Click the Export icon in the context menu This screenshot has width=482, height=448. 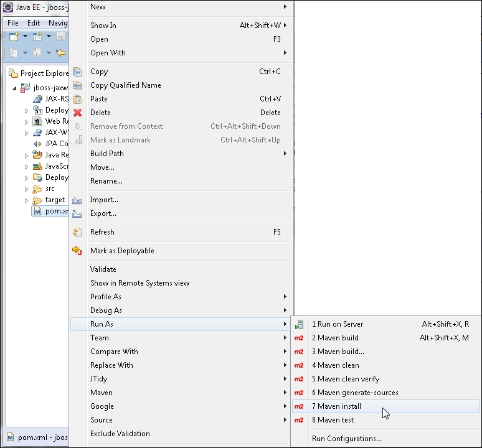(77, 213)
